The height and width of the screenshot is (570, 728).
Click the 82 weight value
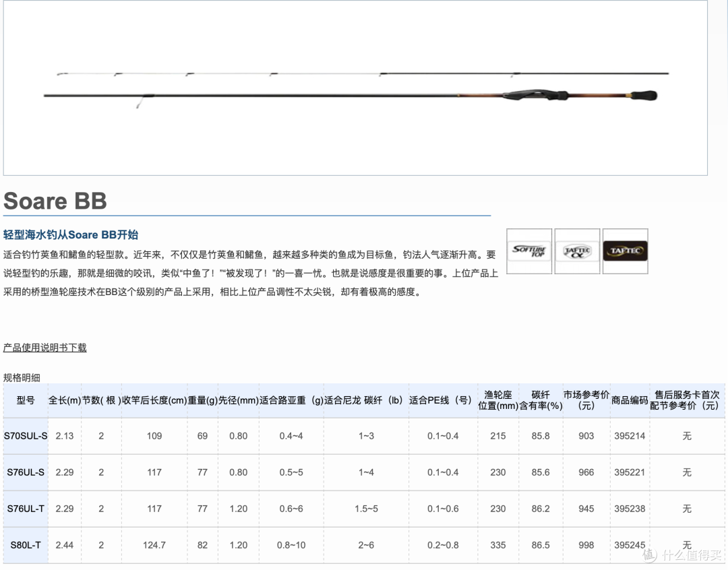202,545
